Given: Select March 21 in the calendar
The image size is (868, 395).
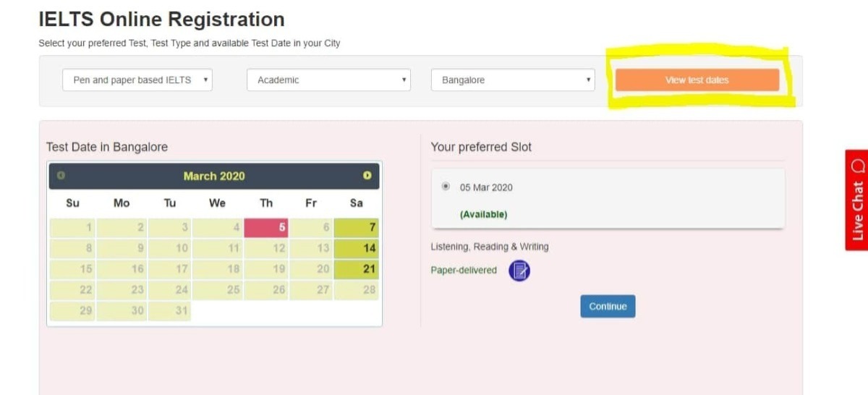Looking at the screenshot, I should coord(356,269).
